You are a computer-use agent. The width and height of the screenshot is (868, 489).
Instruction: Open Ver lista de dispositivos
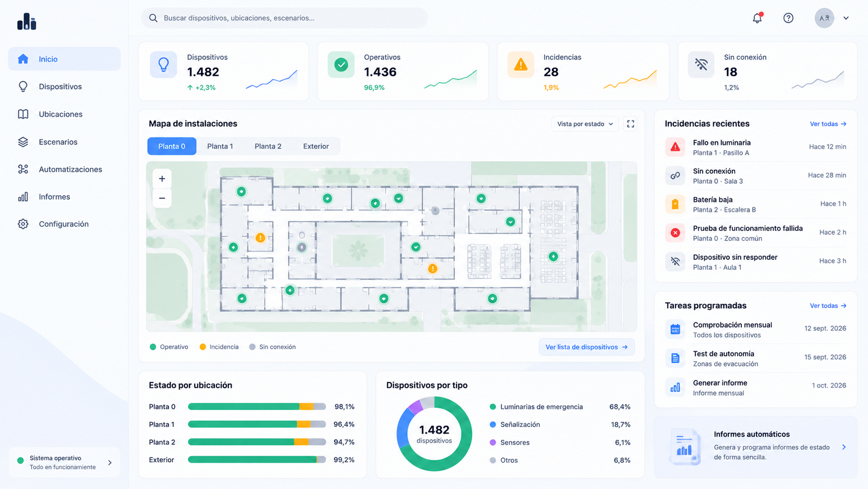(x=587, y=347)
